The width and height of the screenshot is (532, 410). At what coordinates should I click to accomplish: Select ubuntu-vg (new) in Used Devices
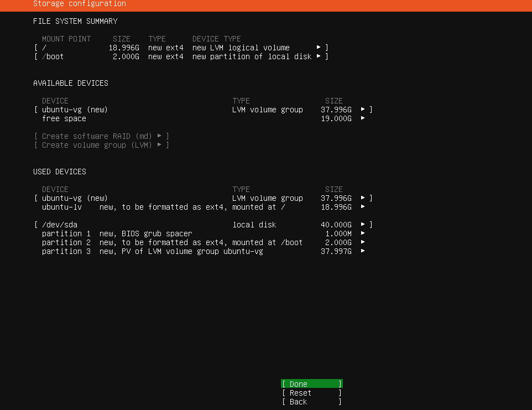coord(203,198)
